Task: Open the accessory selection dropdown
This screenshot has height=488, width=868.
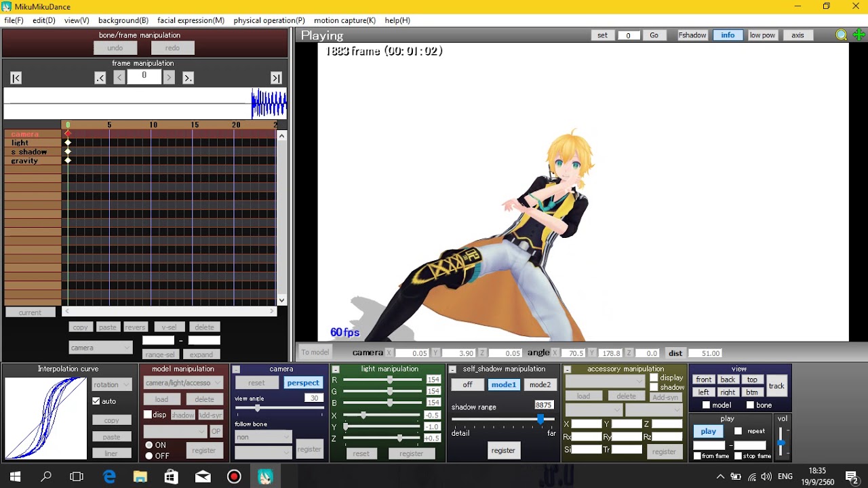Action: click(604, 382)
